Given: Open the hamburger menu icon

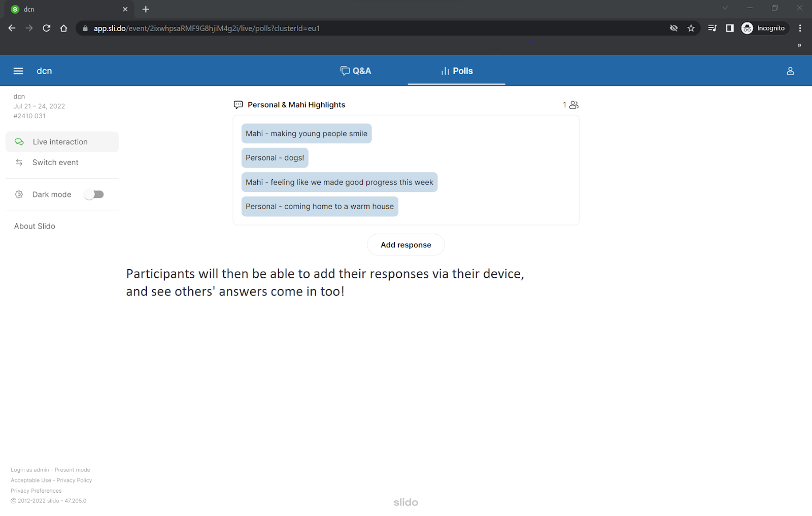Looking at the screenshot, I should [x=18, y=71].
